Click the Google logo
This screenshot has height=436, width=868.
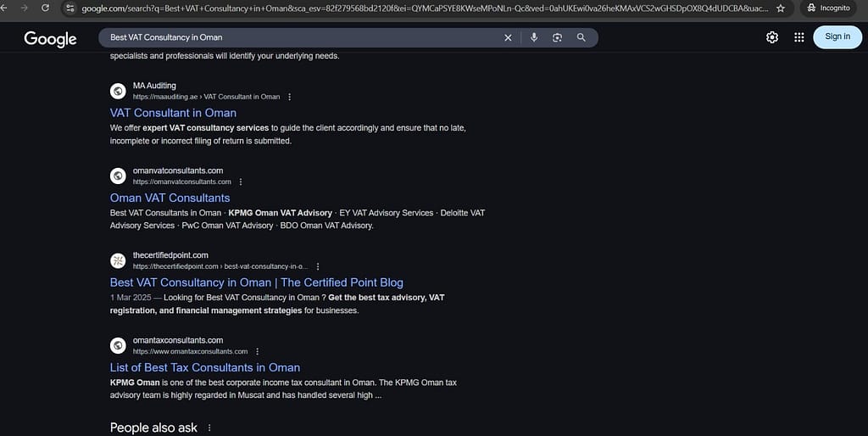tap(50, 39)
